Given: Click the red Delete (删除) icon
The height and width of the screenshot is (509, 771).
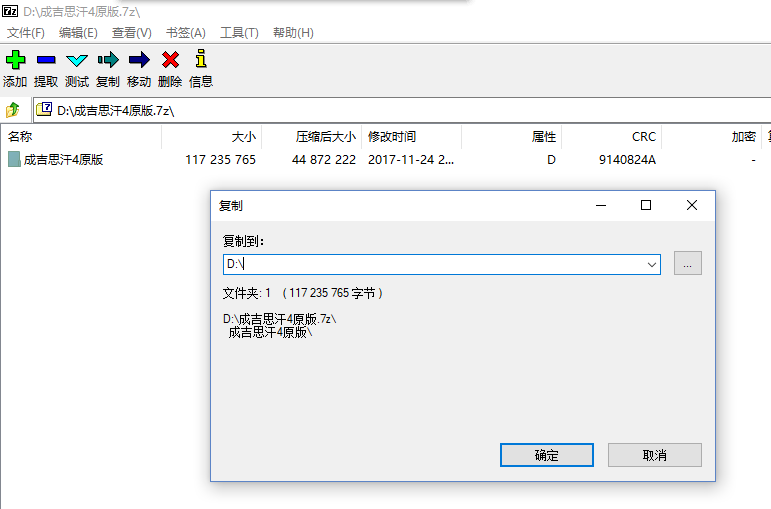Looking at the screenshot, I should point(170,60).
